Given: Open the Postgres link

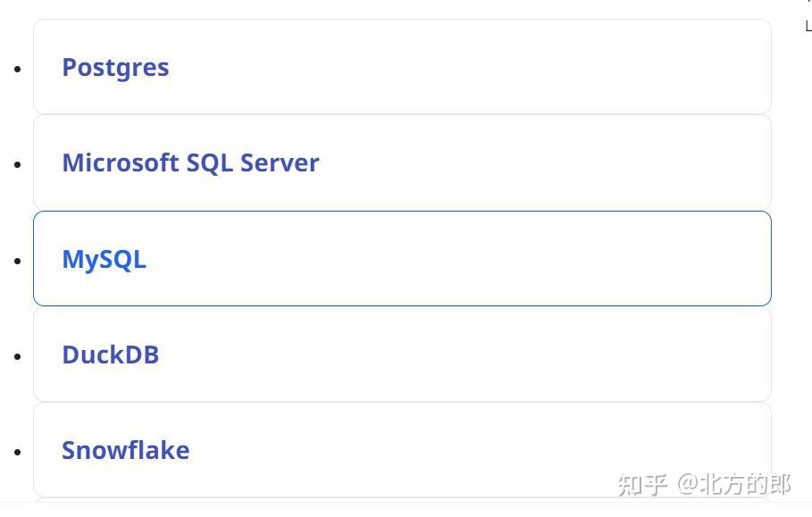Looking at the screenshot, I should [115, 68].
